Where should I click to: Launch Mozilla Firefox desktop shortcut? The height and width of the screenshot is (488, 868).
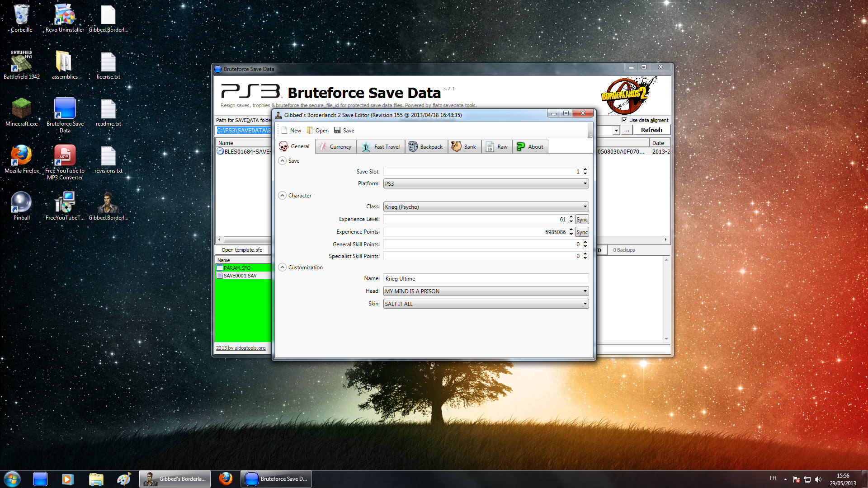(x=21, y=159)
